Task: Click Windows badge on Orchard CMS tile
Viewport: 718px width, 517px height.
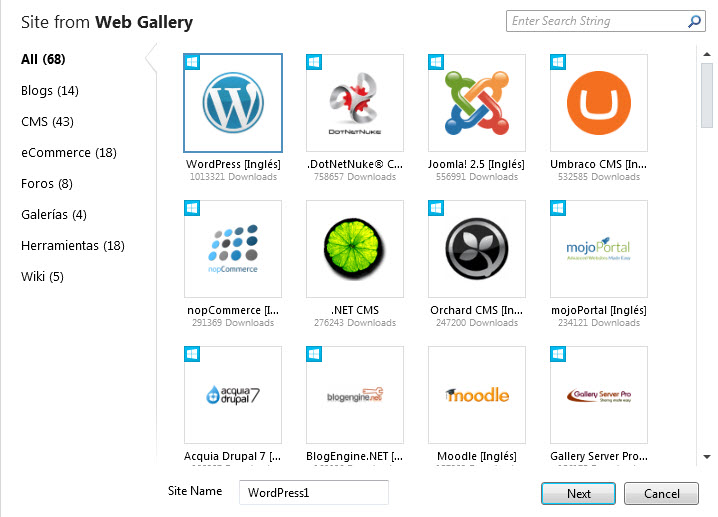Action: point(436,208)
